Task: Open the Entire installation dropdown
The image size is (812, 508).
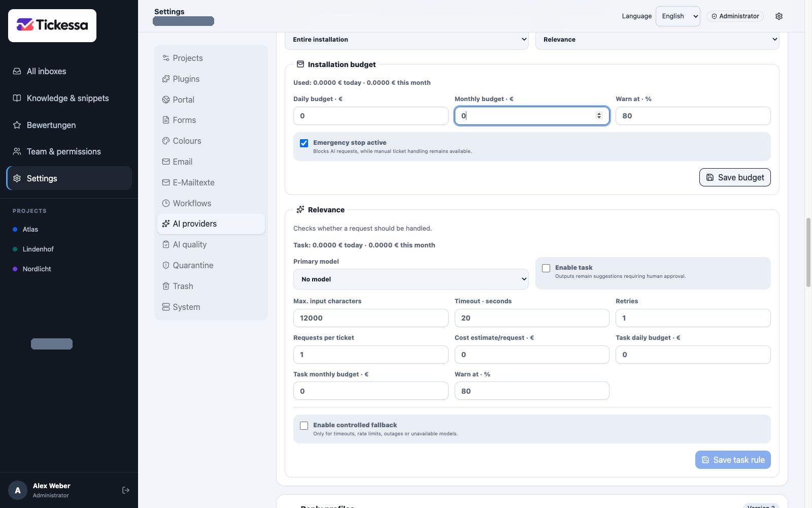Action: pos(407,40)
